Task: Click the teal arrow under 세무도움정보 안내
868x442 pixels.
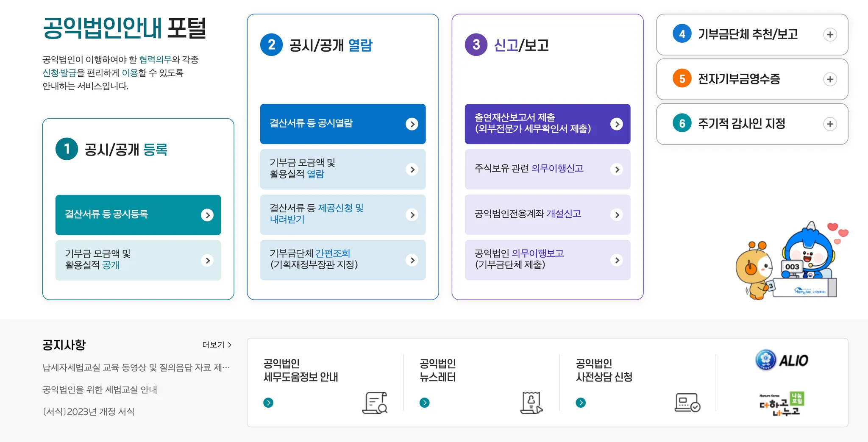Action: (268, 403)
